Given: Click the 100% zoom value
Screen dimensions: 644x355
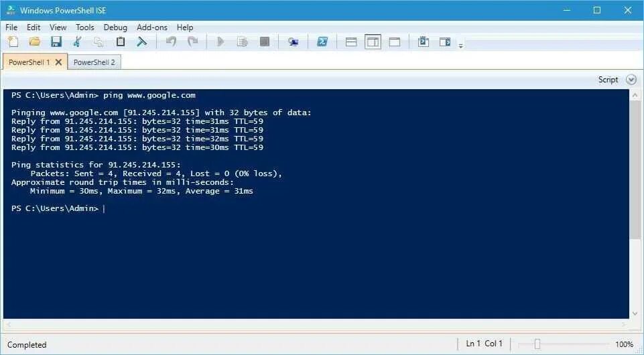Looking at the screenshot, I should click(625, 344).
